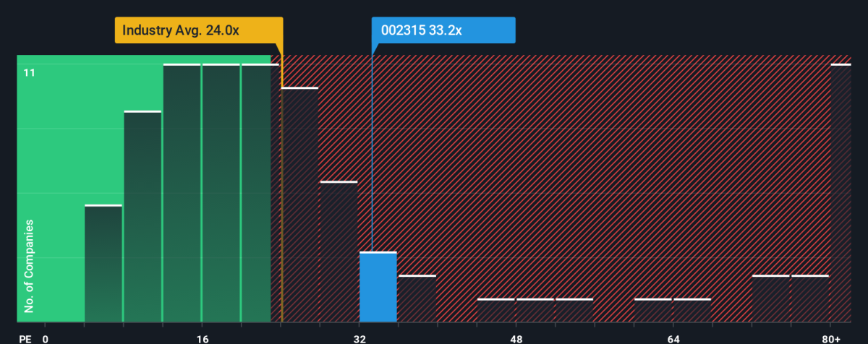Viewport: 868px width, 344px height.
Task: Click the bar just right of the blue bar
Action: coord(417,298)
